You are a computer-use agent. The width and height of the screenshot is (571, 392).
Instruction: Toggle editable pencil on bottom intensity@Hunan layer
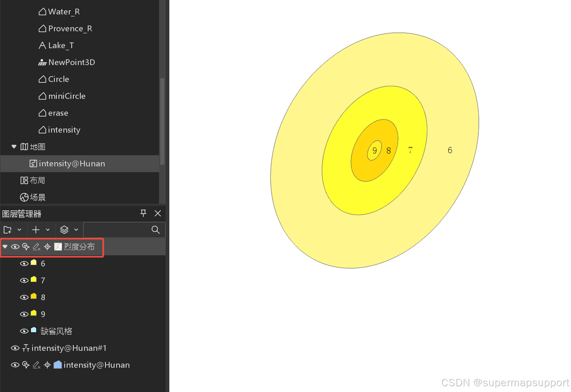tap(37, 365)
